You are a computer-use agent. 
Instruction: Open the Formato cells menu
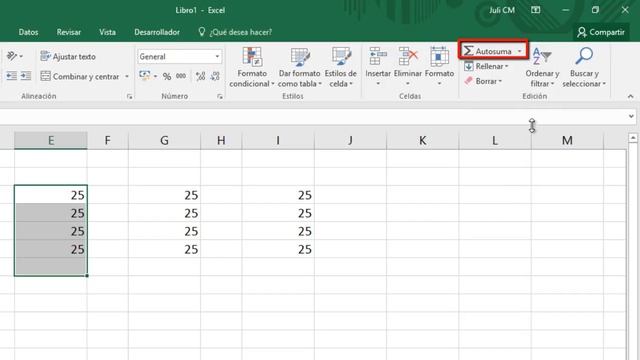click(439, 67)
